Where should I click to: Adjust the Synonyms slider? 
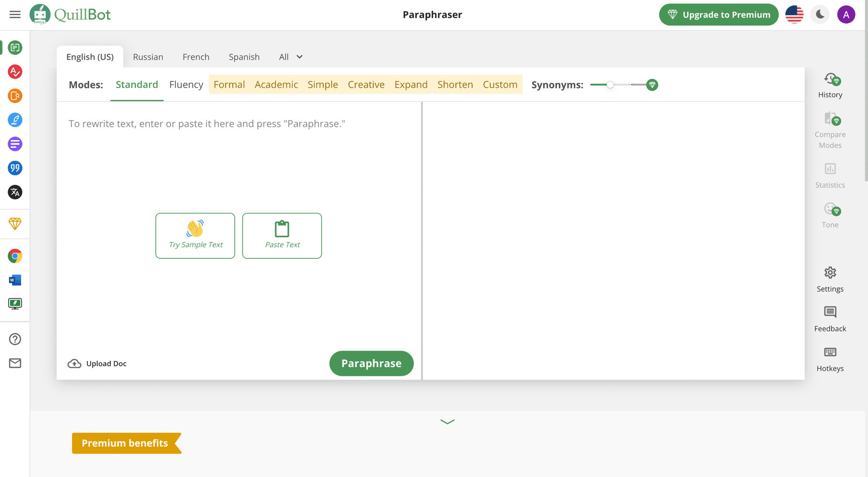tap(610, 85)
